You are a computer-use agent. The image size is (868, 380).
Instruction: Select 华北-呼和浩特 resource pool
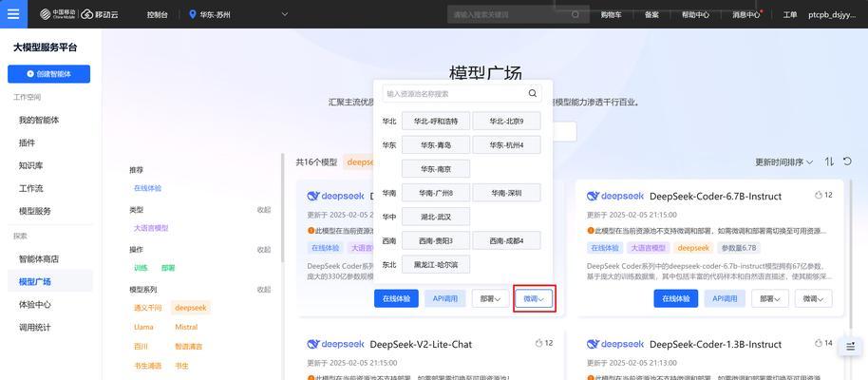pyautogui.click(x=436, y=121)
